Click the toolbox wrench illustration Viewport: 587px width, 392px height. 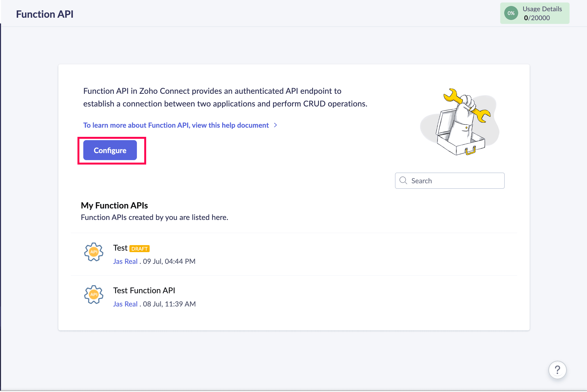pyautogui.click(x=460, y=122)
